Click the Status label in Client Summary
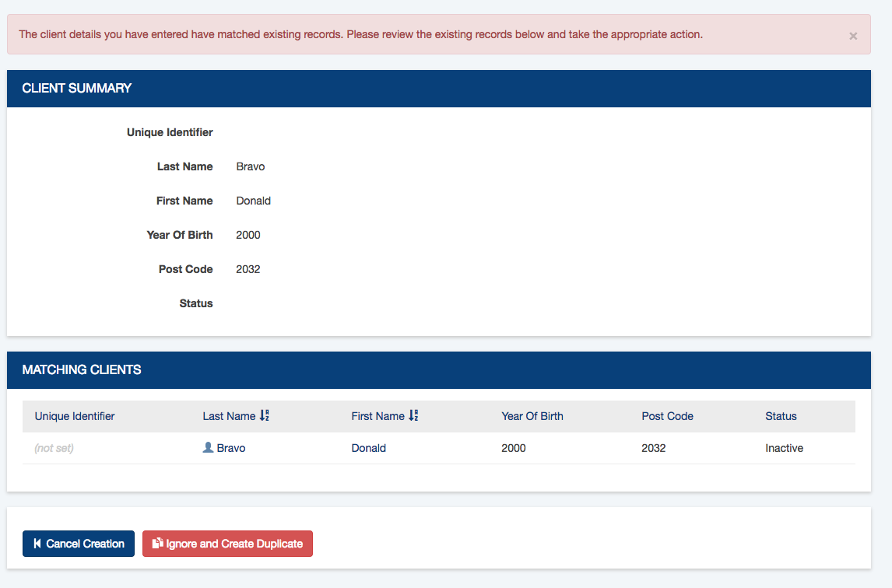This screenshot has width=892, height=588. (196, 303)
